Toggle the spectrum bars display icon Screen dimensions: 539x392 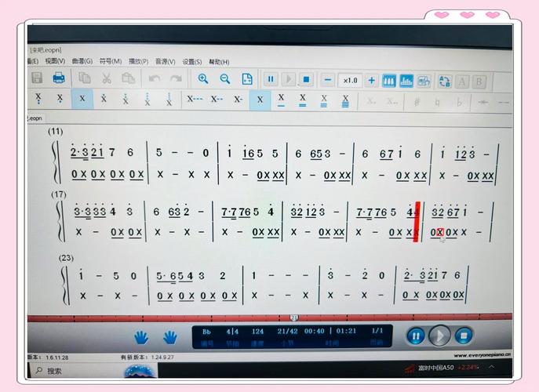pyautogui.click(x=406, y=81)
